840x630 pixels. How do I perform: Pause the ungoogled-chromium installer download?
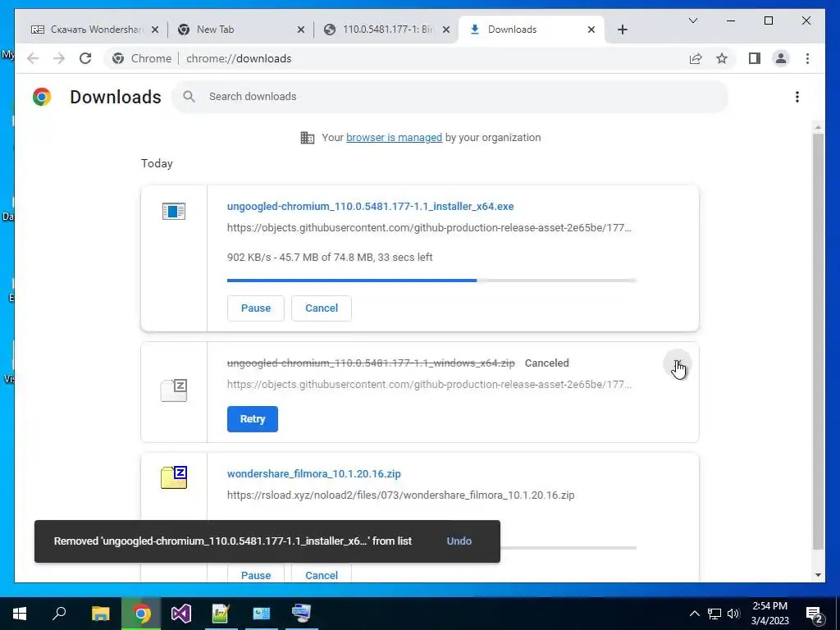256,308
